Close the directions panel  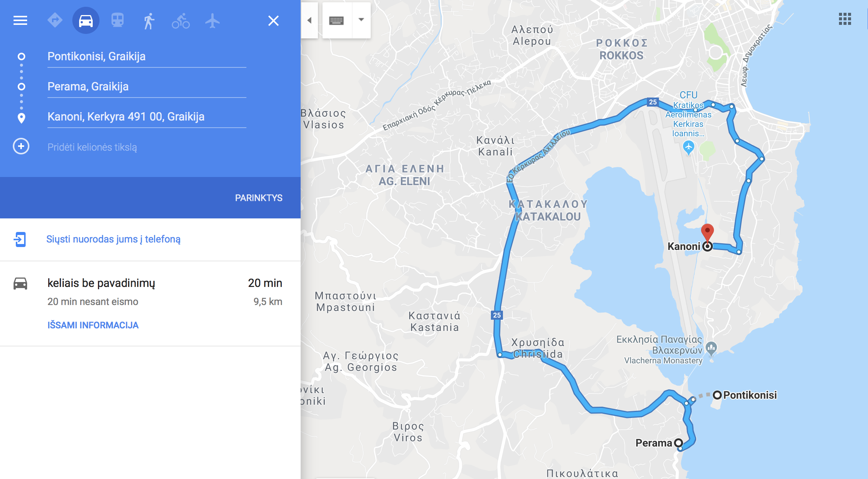point(274,21)
